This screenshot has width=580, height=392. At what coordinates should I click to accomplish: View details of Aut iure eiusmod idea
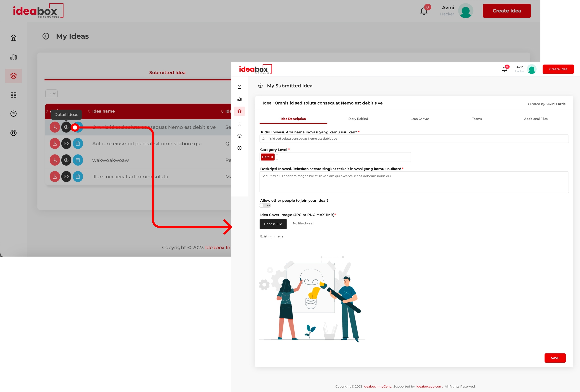click(x=66, y=144)
